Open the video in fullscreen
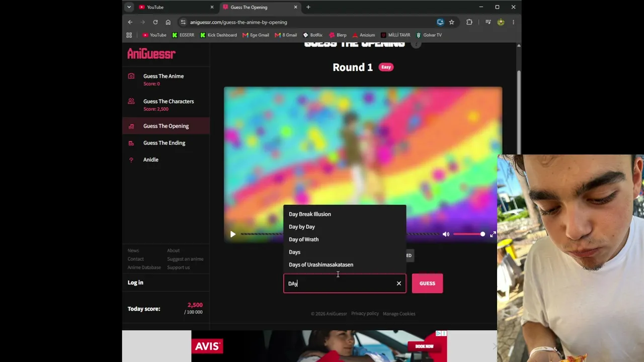The width and height of the screenshot is (644, 362). pos(493,234)
